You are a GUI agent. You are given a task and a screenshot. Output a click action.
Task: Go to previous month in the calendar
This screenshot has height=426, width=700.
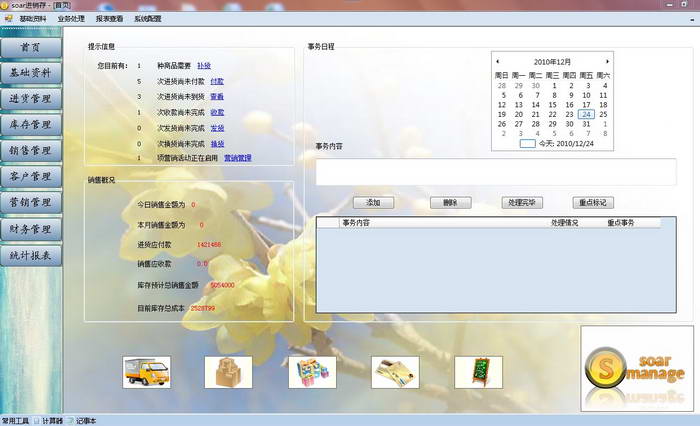498,62
